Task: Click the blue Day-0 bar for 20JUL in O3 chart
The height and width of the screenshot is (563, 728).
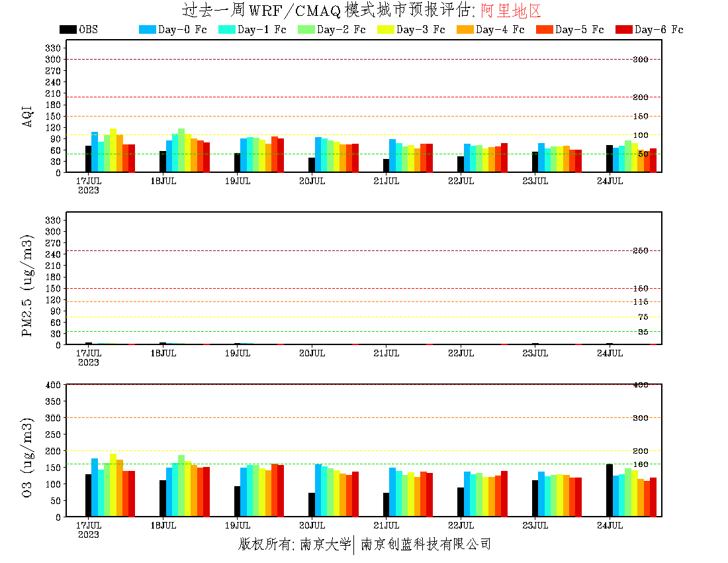Action: (318, 490)
